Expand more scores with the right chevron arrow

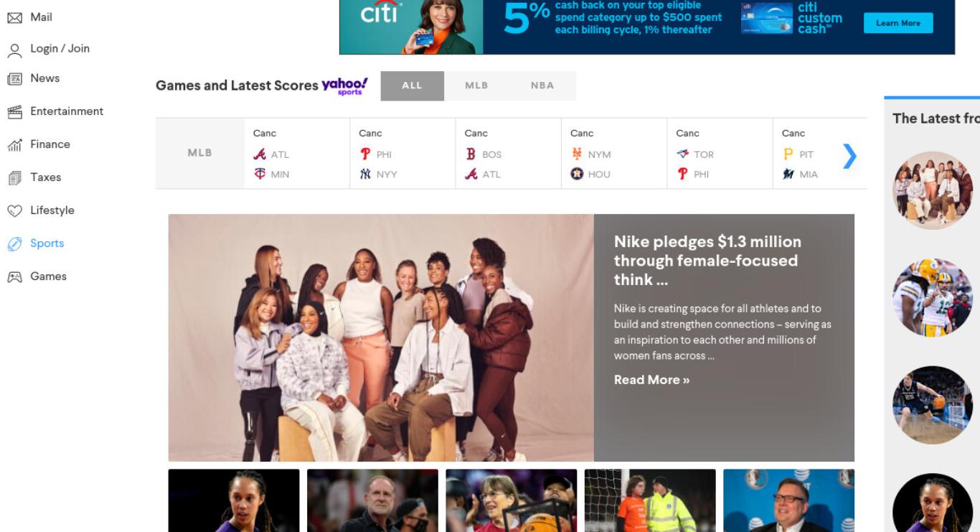click(x=849, y=155)
